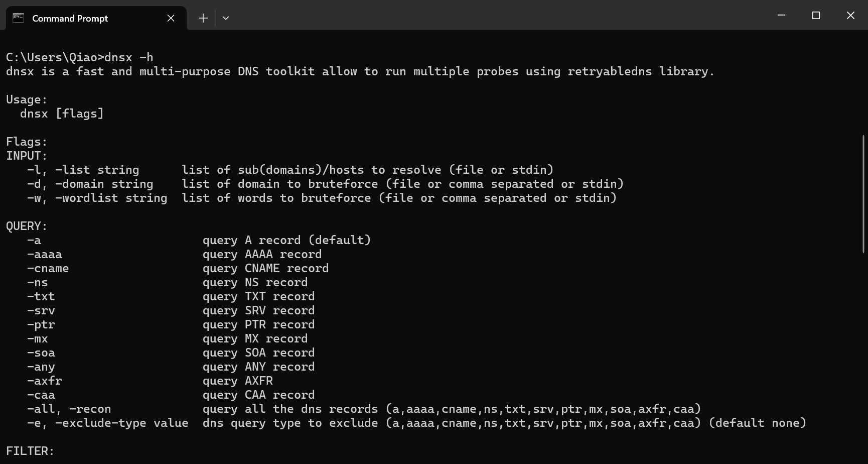The height and width of the screenshot is (464, 868).
Task: Click the '-cname' query flag
Action: (48, 269)
